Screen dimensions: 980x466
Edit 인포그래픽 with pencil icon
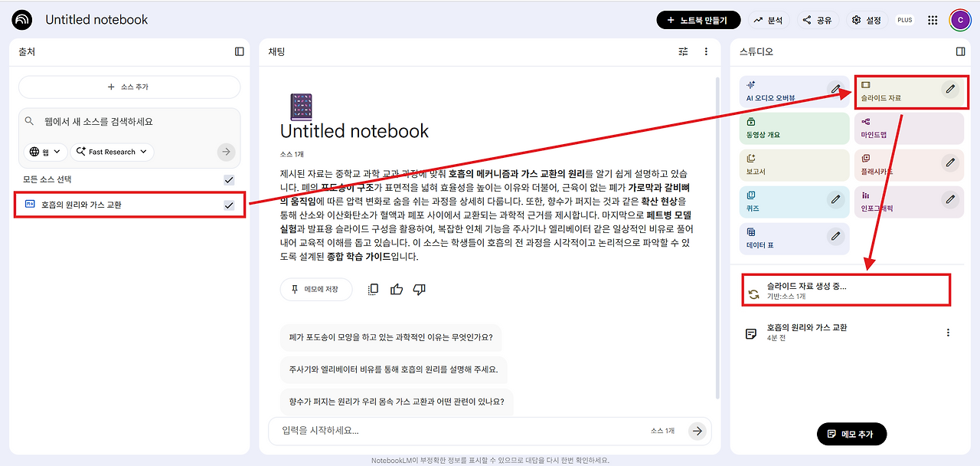click(950, 199)
